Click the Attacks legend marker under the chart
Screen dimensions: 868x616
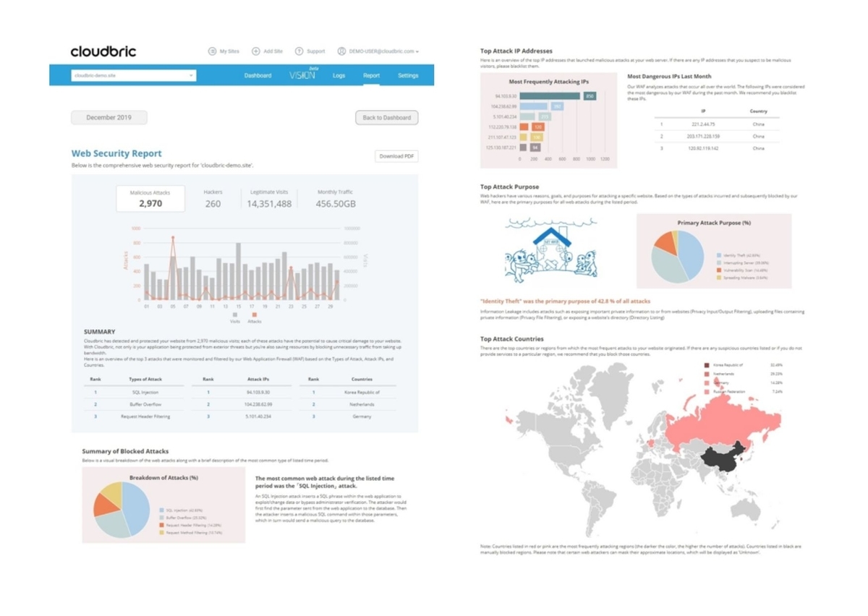pos(254,315)
